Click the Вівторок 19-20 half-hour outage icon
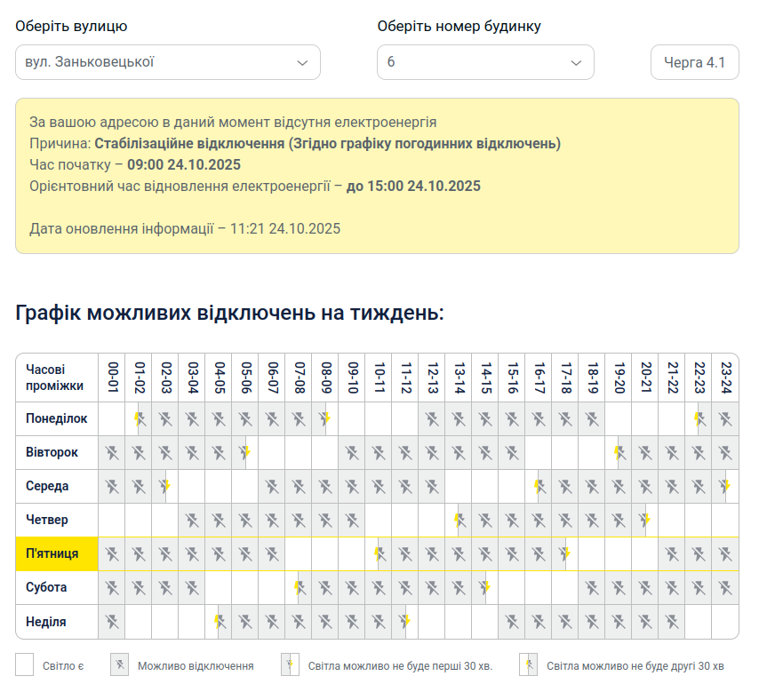 pos(619,453)
